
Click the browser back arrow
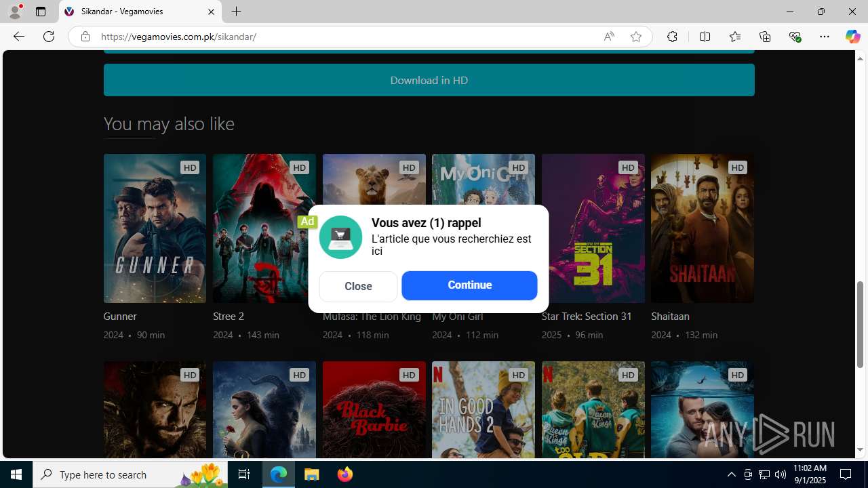19,37
